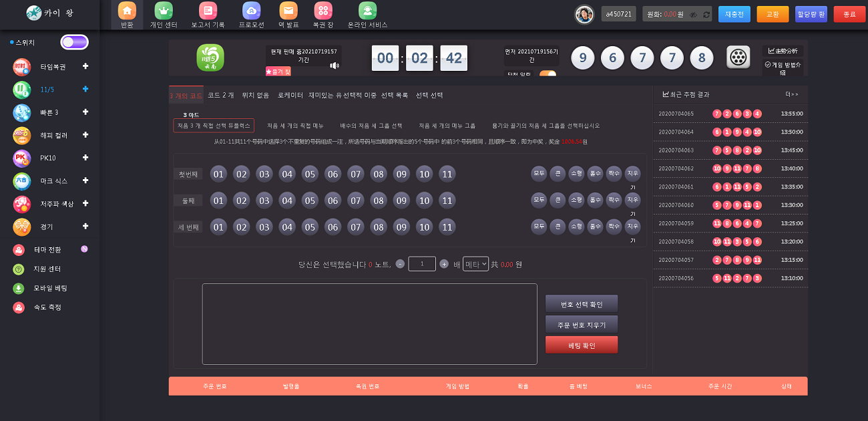Open the 보고서 기록 report icon
Viewport: 868px width, 421px height.
pos(208,11)
